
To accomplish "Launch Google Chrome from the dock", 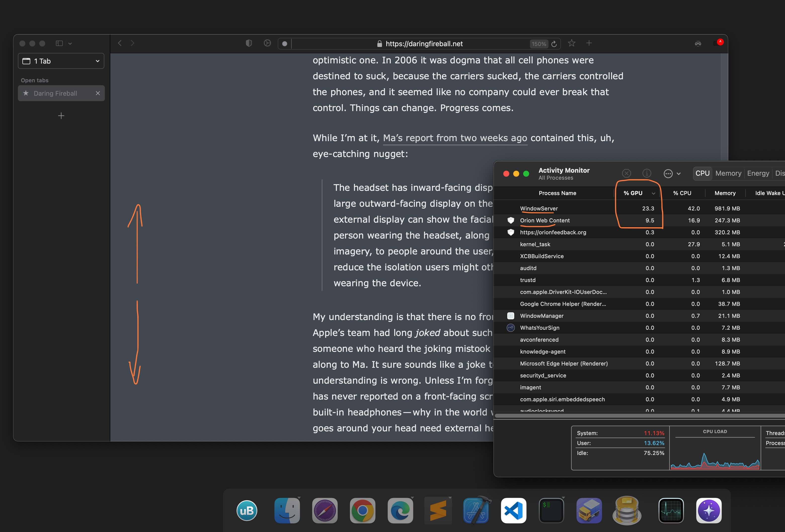I will click(362, 510).
